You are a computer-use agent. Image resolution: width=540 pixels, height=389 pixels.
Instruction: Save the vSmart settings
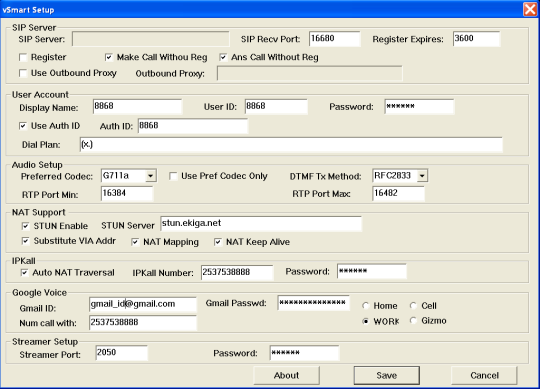tap(387, 375)
